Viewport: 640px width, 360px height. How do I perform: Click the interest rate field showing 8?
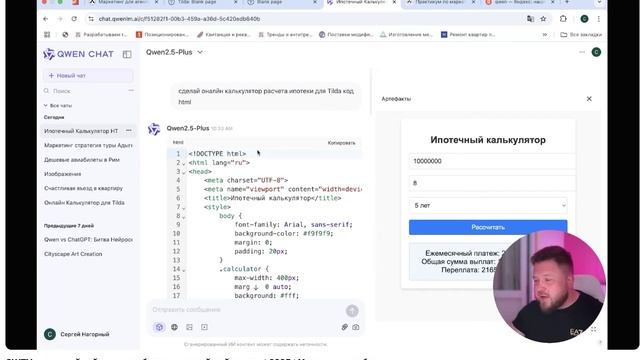(x=492, y=183)
